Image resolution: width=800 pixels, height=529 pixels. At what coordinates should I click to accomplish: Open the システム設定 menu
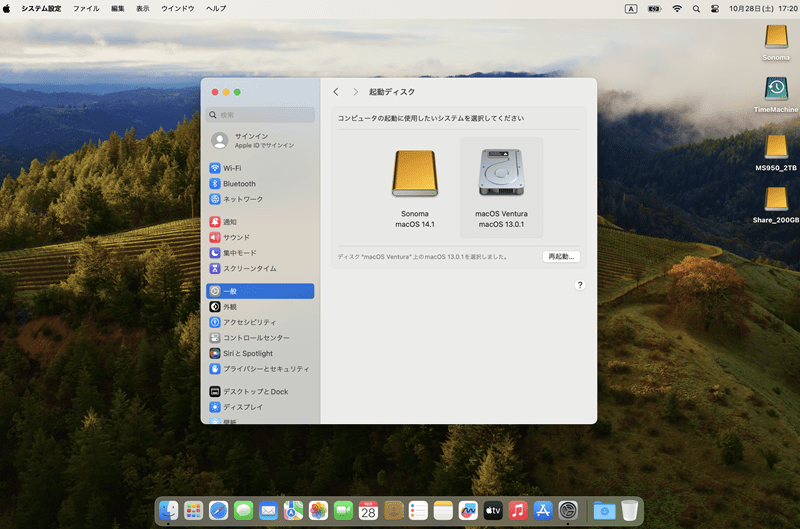(x=41, y=8)
